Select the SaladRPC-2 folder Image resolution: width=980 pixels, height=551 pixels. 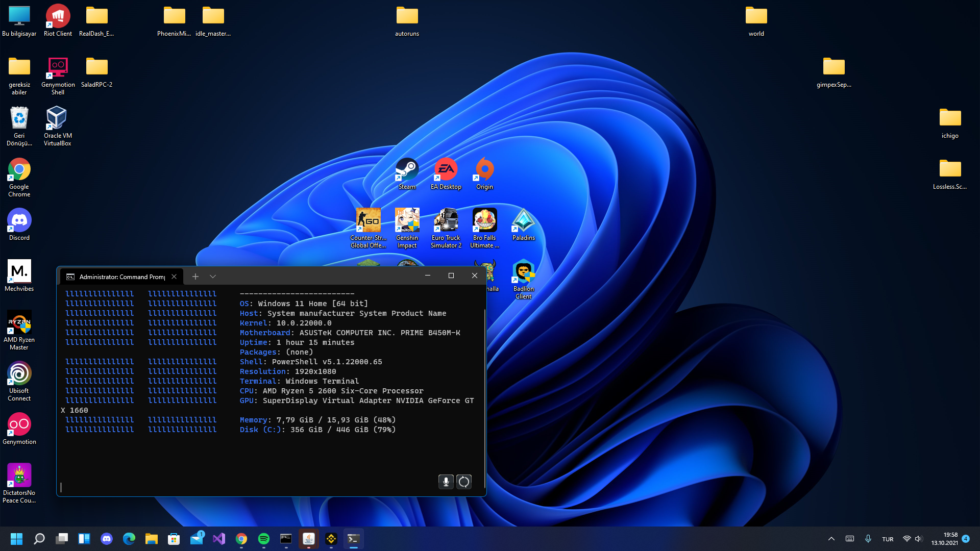click(96, 71)
